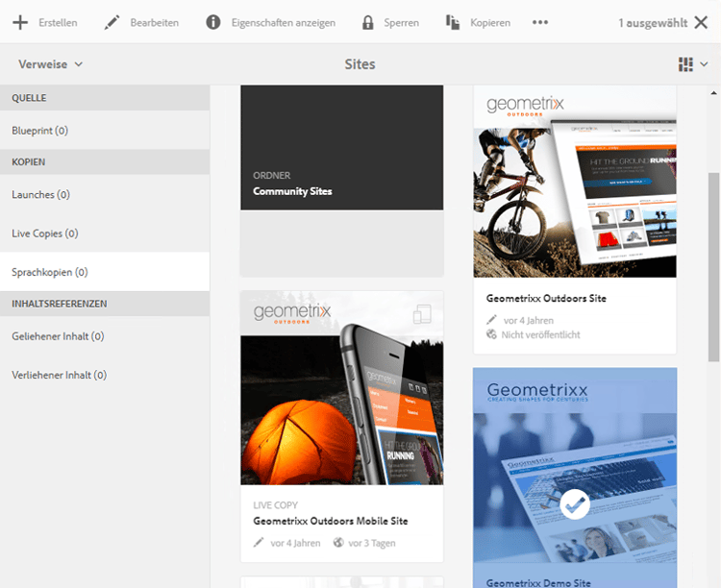Click the LIVE COPY label

point(276,504)
